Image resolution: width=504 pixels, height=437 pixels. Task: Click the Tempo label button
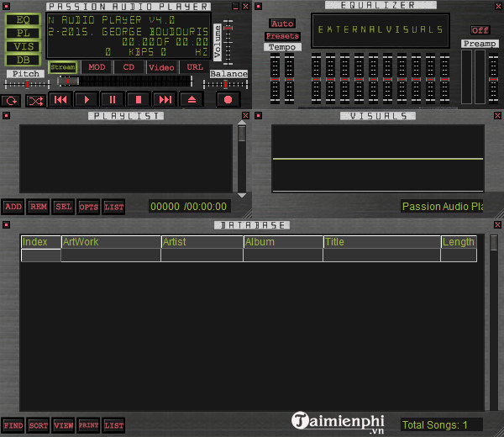pos(282,47)
